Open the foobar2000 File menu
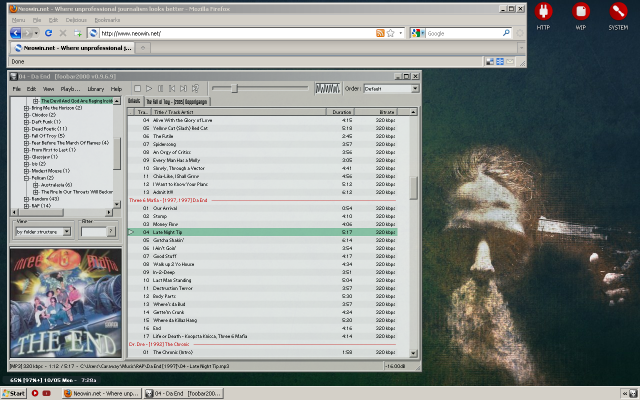Image resolution: width=640 pixels, height=400 pixels. [x=16, y=89]
